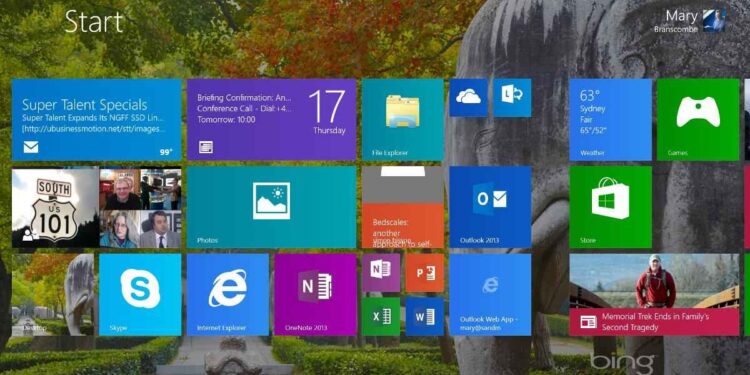750x375 pixels.
Task: Open the Weather tile for Sydney
Action: 610,120
